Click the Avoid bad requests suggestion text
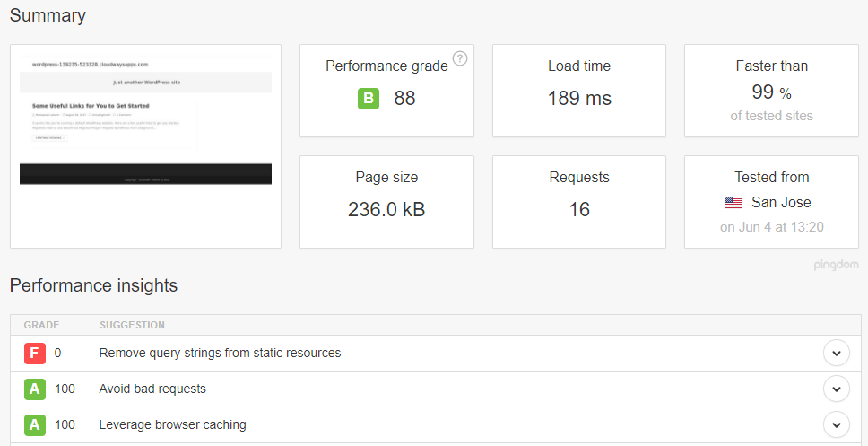Viewport: 868px width, 446px height. (x=152, y=389)
